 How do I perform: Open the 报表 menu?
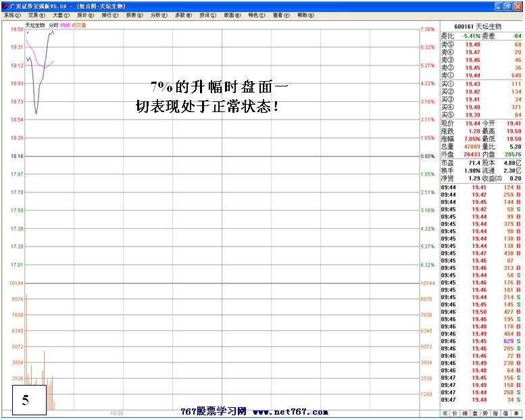134,15
